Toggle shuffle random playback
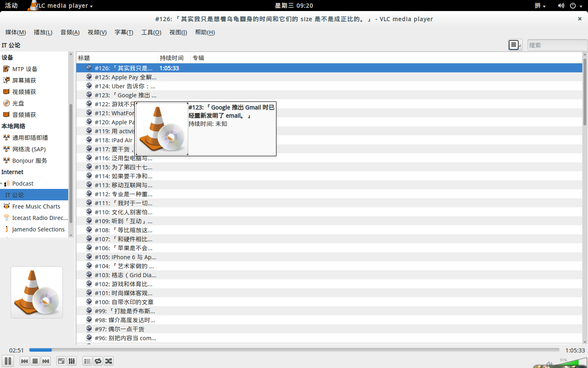The width and height of the screenshot is (588, 368). click(x=109, y=361)
